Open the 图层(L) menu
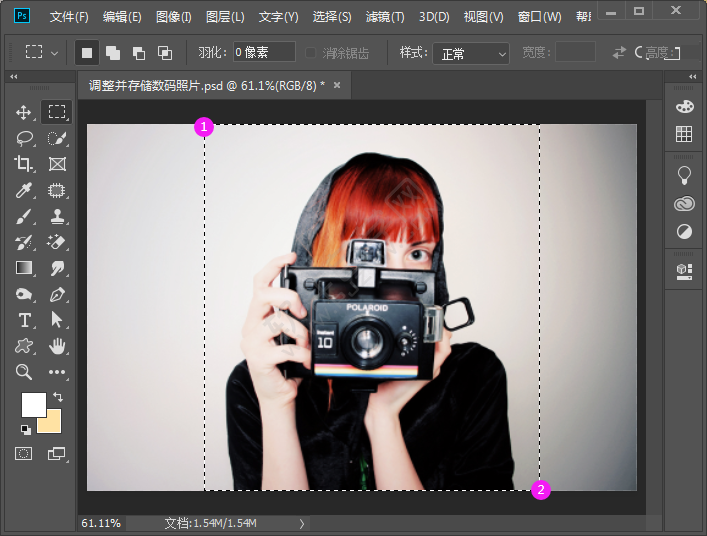This screenshot has height=536, width=707. click(225, 17)
